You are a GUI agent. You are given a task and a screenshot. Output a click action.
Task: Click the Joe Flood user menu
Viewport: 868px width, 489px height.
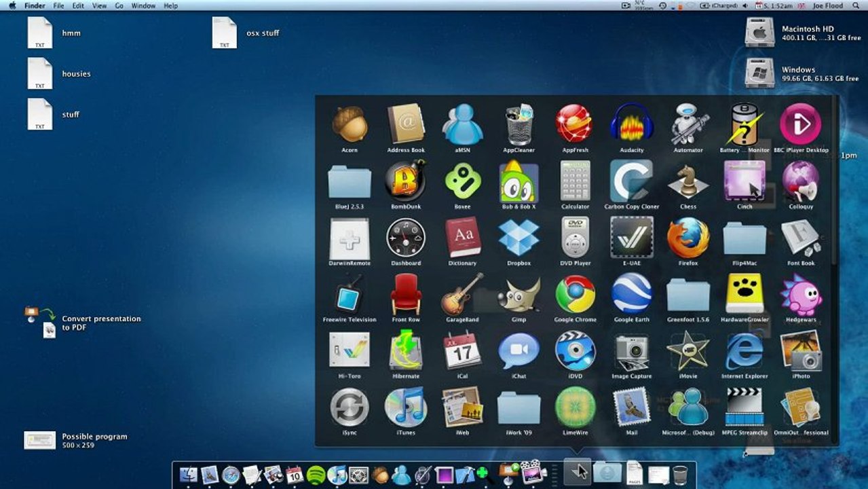(x=828, y=5)
